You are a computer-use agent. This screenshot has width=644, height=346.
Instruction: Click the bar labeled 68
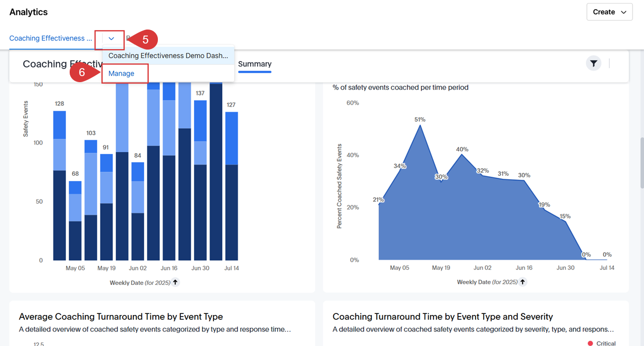(x=75, y=220)
